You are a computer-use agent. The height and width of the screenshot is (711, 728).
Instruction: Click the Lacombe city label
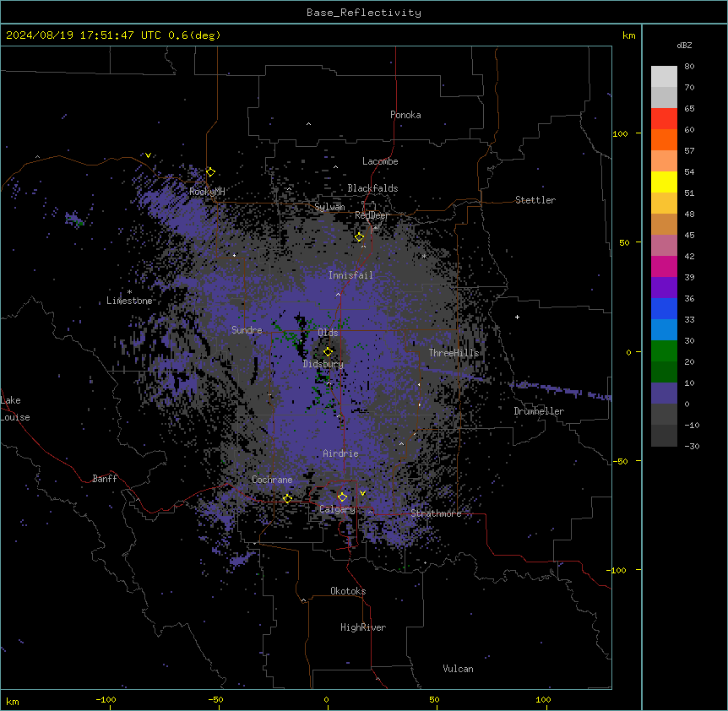pos(380,161)
